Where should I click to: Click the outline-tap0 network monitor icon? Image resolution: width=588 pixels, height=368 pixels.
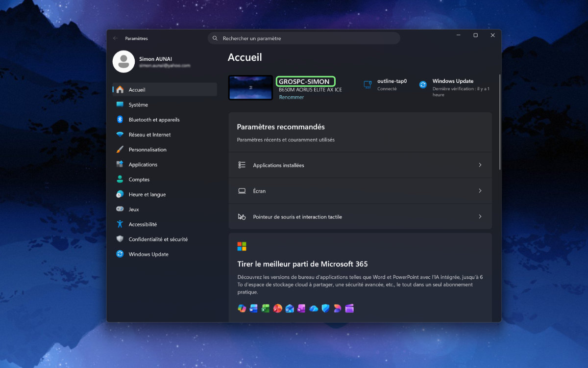pos(367,85)
